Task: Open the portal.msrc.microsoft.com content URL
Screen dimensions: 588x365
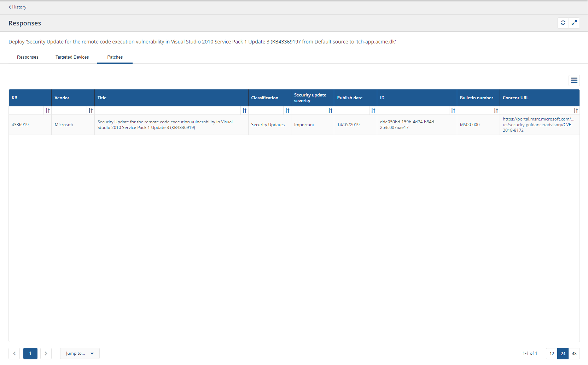Action: (x=538, y=125)
